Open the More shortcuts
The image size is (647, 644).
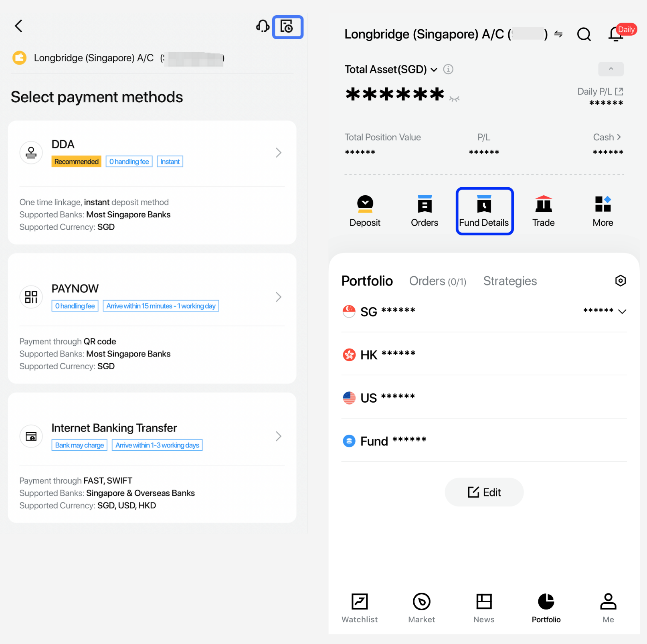coord(603,211)
